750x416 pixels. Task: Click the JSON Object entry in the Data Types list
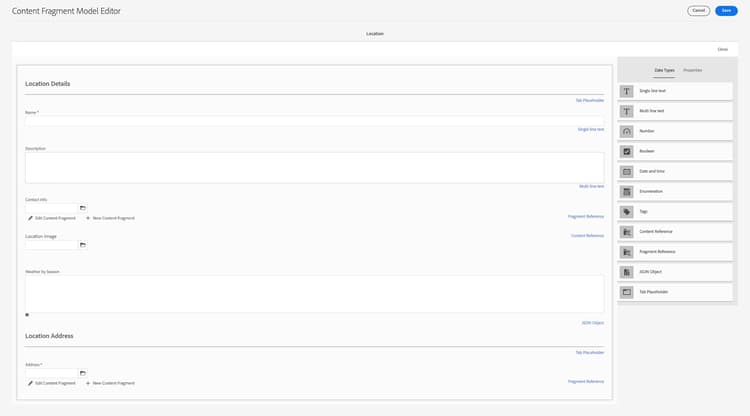coord(675,272)
